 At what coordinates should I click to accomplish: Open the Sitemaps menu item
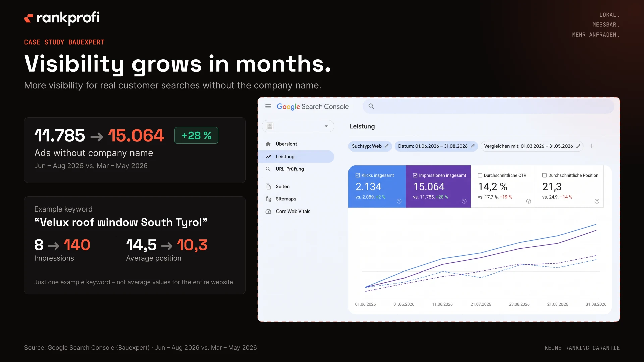tap(296, 199)
